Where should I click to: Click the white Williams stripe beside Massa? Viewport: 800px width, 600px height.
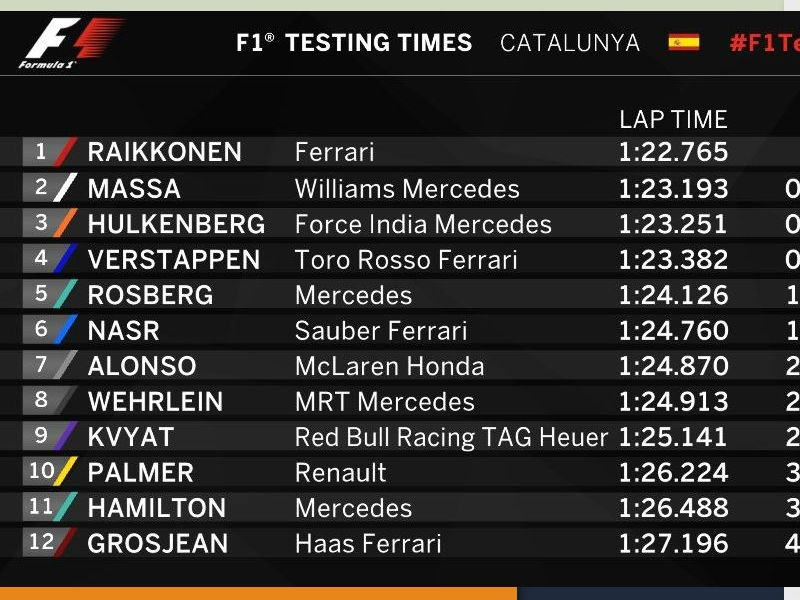coord(66,188)
